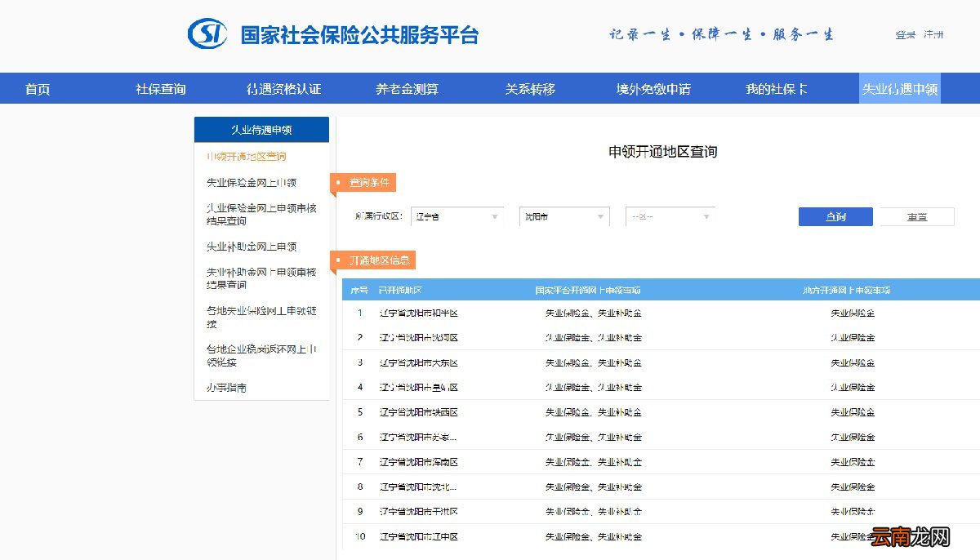Open the 待遇资格认证 navigation item
Screen dimensions: 980x560
coord(284,89)
